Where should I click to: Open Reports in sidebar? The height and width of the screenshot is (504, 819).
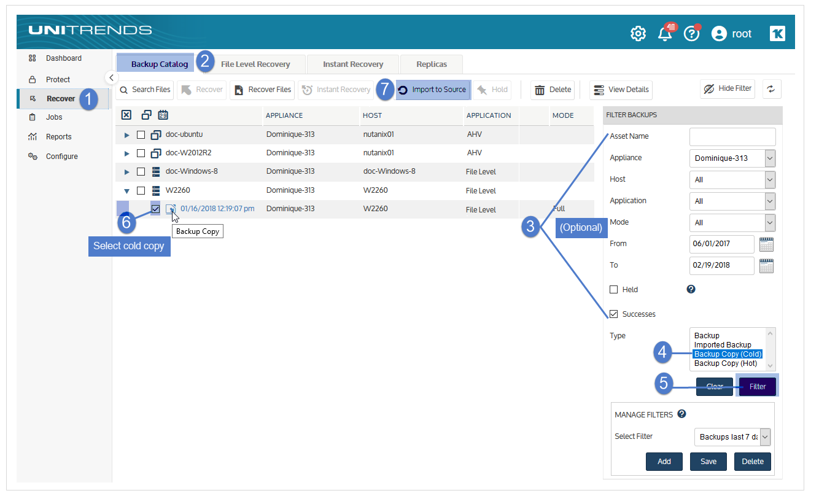58,137
